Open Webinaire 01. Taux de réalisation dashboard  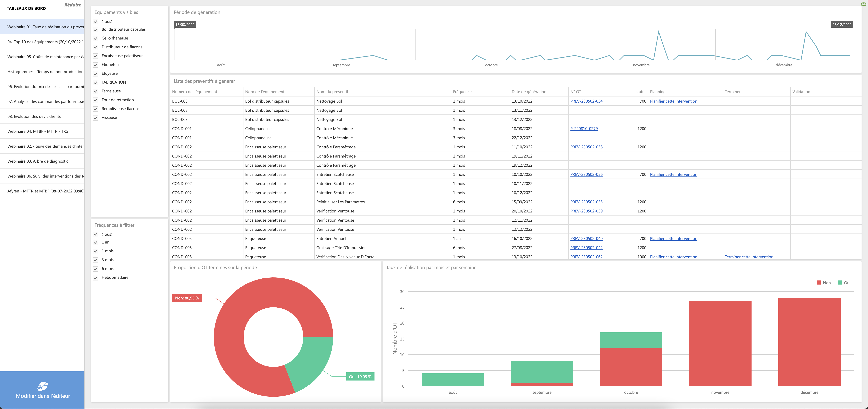42,27
